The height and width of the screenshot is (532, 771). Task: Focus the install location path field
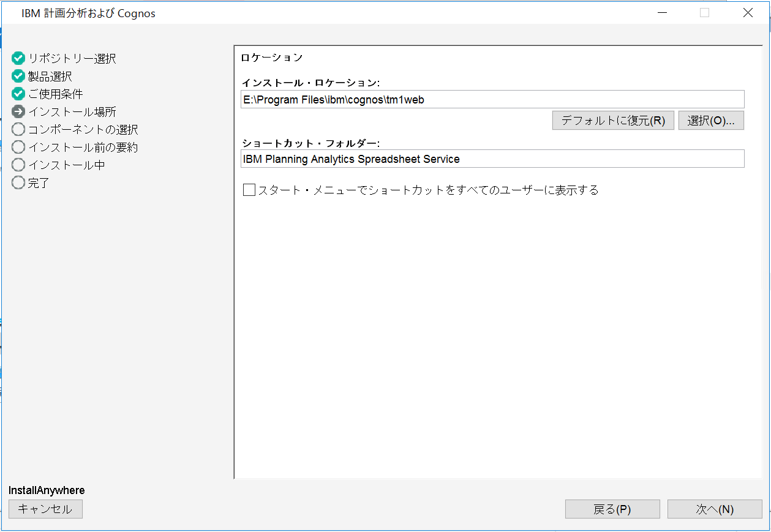493,100
